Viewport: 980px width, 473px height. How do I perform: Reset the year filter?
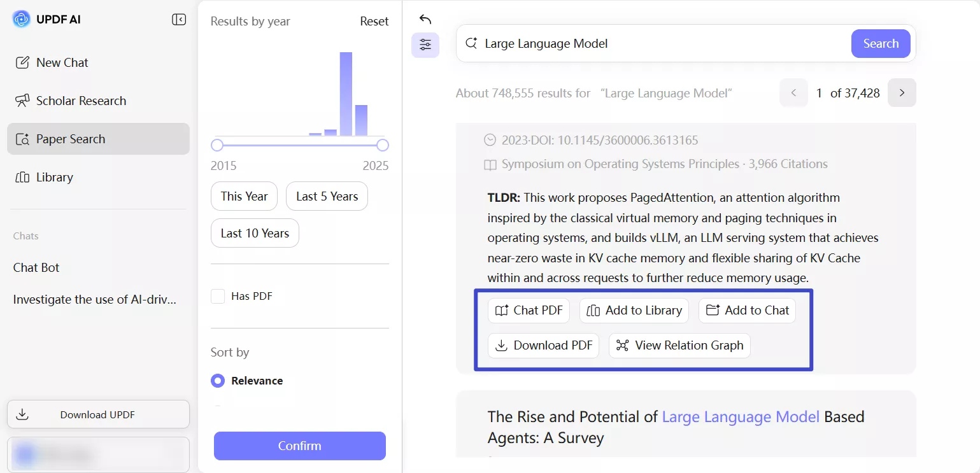[x=374, y=21]
